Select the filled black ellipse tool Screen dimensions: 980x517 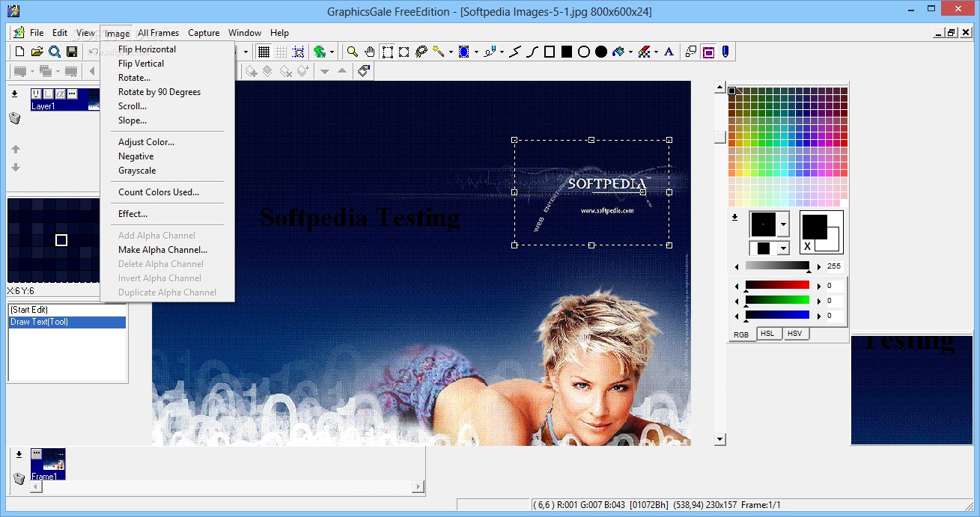coord(601,52)
